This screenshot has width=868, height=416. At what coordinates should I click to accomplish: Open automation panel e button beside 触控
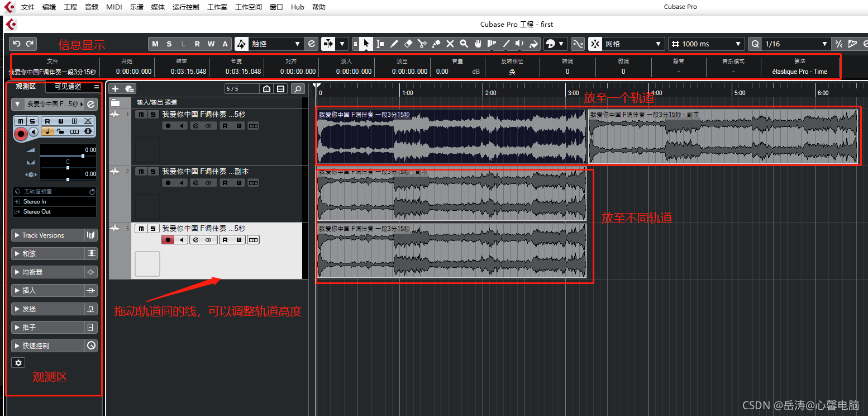coord(312,44)
